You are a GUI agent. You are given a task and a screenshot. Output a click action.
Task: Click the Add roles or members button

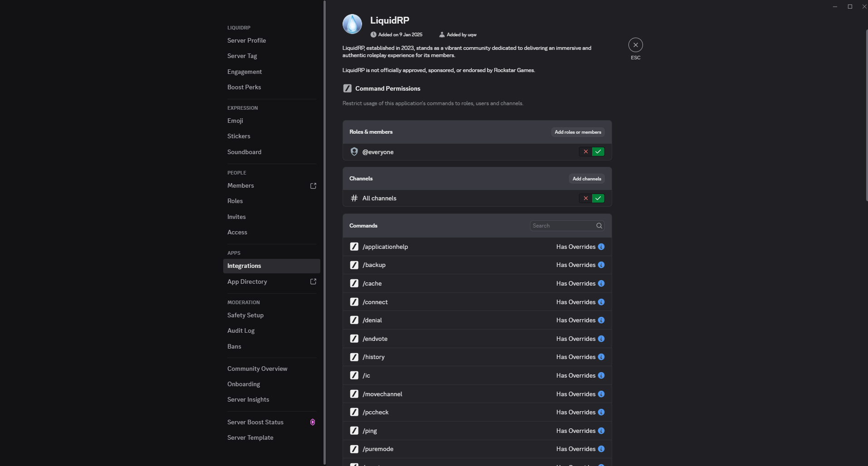[578, 132]
